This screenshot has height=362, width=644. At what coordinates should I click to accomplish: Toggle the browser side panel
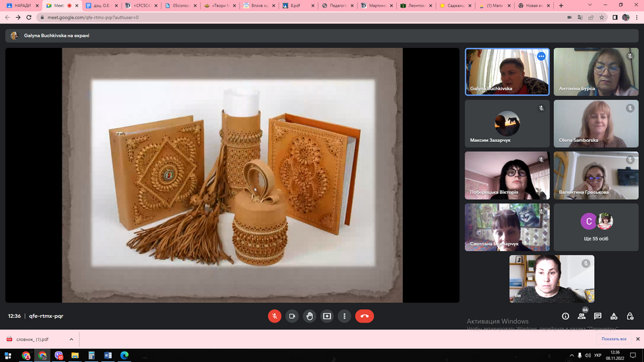[x=615, y=18]
